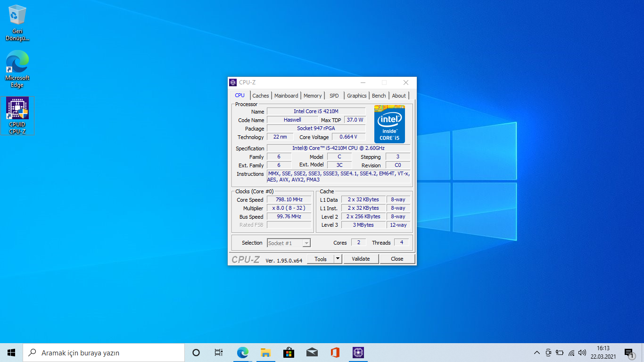The image size is (644, 362).
Task: Show hidden system tray icons
Action: click(537, 353)
